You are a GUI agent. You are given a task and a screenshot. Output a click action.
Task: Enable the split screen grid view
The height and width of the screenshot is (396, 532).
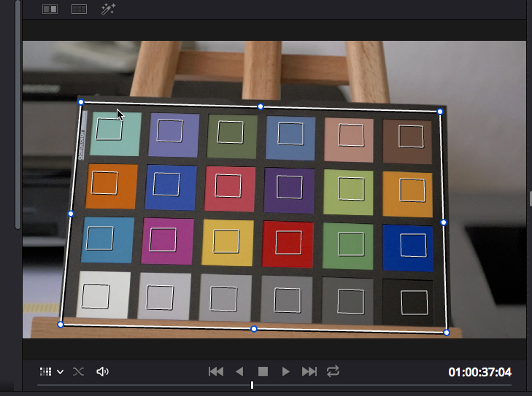click(x=79, y=9)
